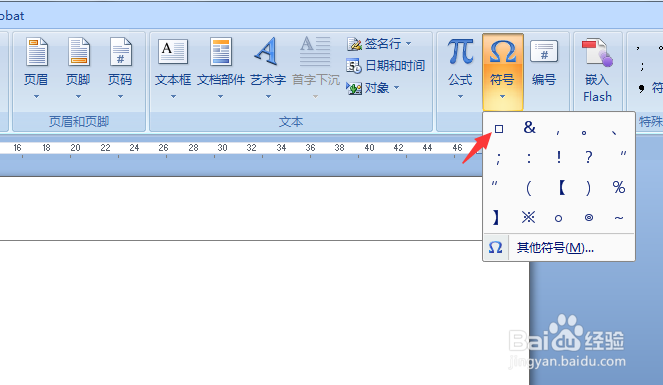Insert the & ampersand from the symbol grid
The height and width of the screenshot is (385, 663).
(529, 127)
